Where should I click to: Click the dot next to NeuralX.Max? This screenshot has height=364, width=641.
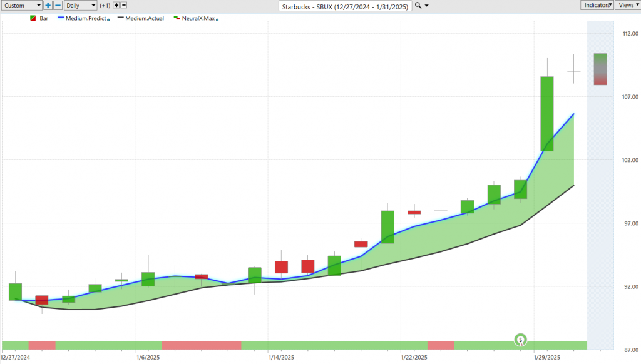216,20
